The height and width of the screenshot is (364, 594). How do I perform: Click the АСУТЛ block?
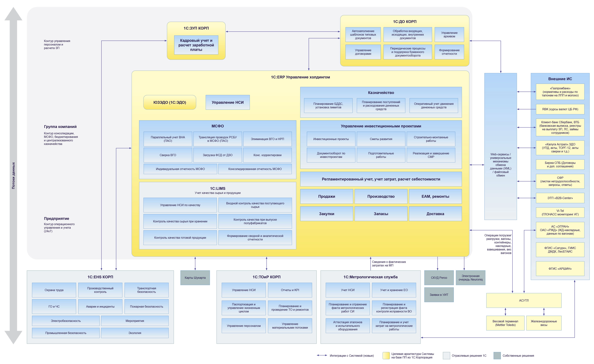tap(524, 301)
